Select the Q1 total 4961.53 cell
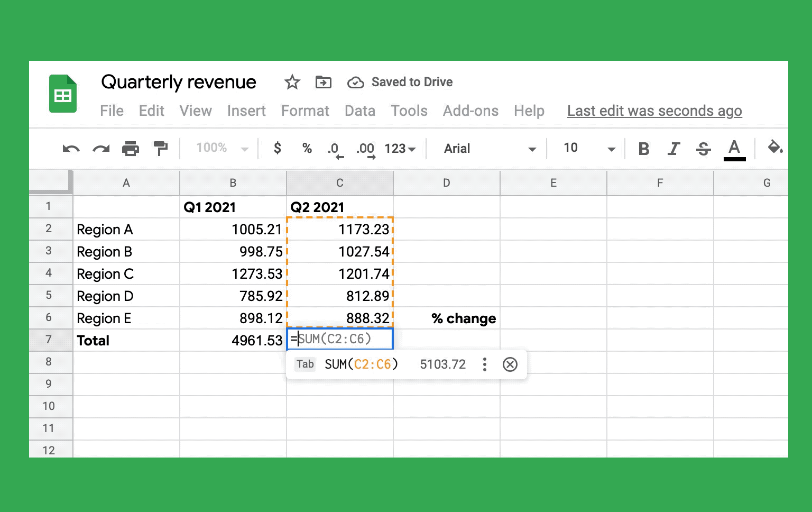Screen dimensions: 812x512 pyautogui.click(x=233, y=340)
